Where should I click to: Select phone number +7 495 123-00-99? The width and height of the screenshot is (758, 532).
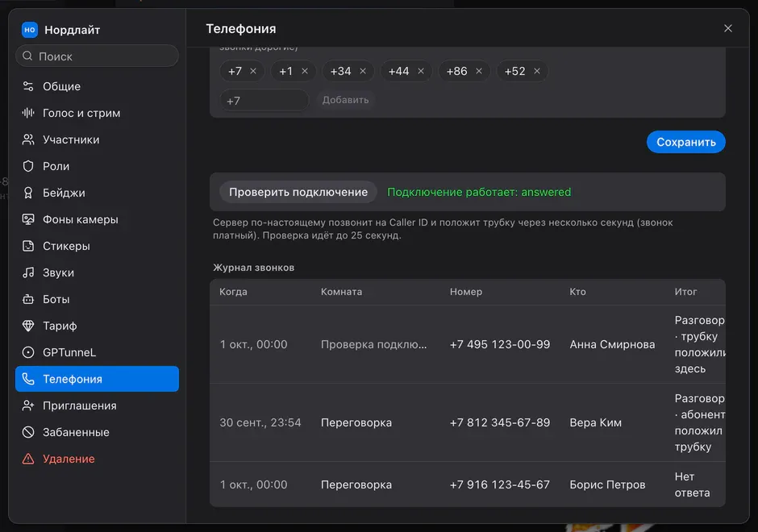(x=500, y=344)
